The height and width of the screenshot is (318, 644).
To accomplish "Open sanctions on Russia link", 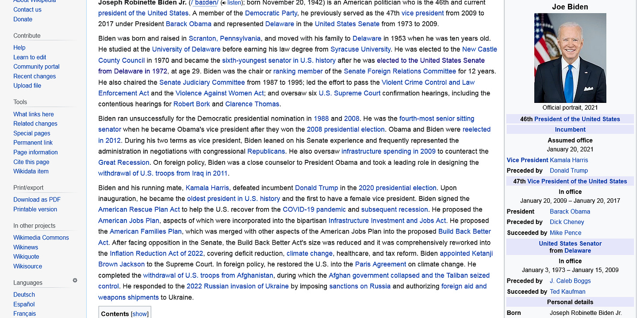I will [x=360, y=286].
